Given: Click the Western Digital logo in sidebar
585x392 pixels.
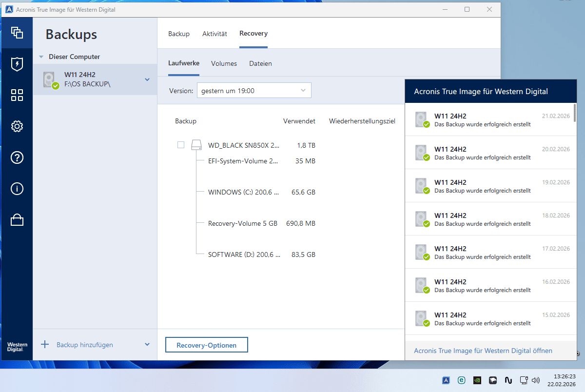Looking at the screenshot, I should [17, 347].
